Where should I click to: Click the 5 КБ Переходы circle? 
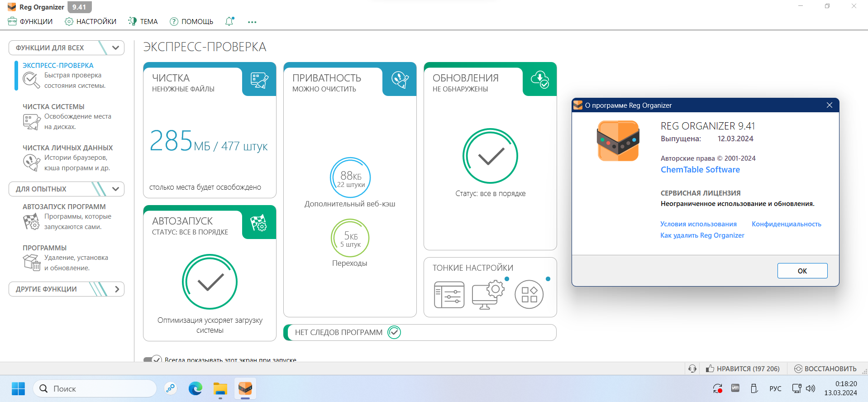click(350, 238)
